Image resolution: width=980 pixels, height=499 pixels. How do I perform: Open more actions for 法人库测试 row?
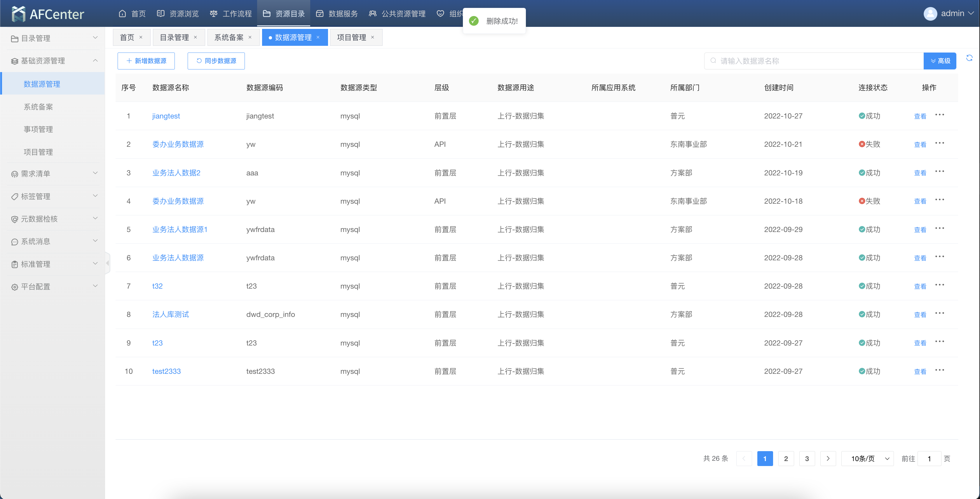939,313
